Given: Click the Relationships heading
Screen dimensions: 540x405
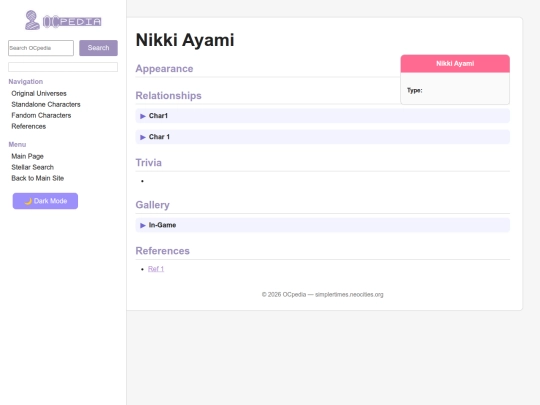Looking at the screenshot, I should pos(168,95).
